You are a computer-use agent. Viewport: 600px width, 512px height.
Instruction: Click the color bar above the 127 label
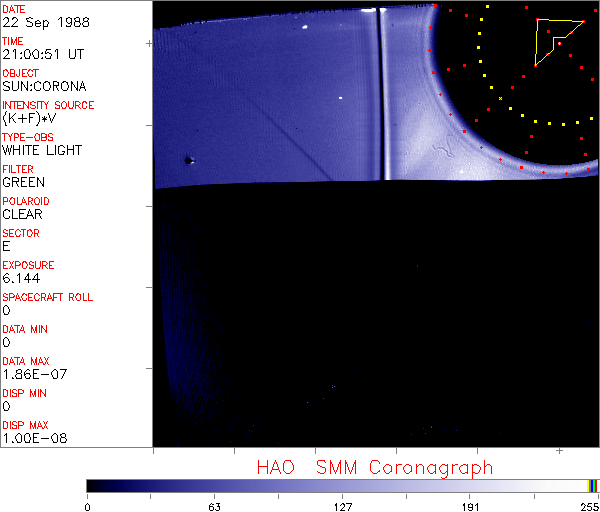pyautogui.click(x=342, y=485)
